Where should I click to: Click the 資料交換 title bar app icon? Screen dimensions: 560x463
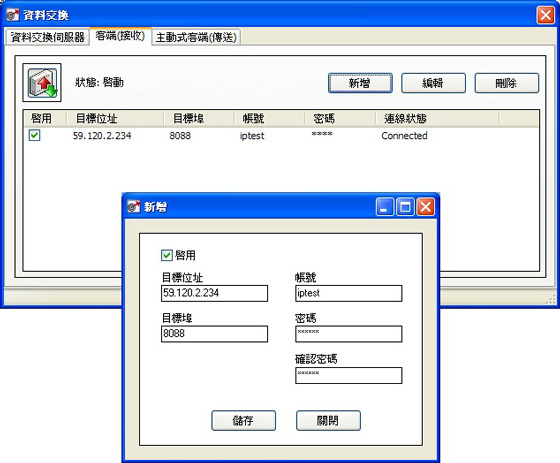13,15
